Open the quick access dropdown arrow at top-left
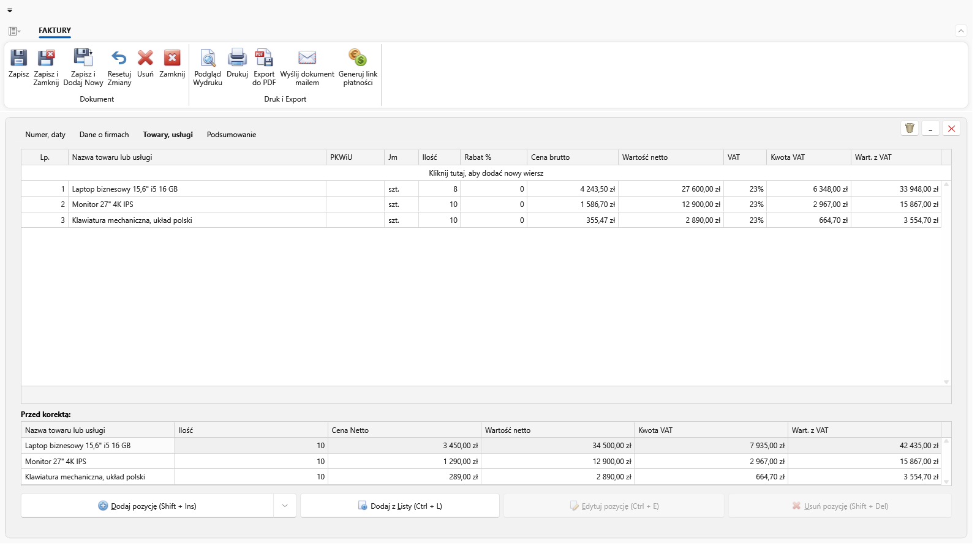Viewport: 980px width, 551px height. 10,10
